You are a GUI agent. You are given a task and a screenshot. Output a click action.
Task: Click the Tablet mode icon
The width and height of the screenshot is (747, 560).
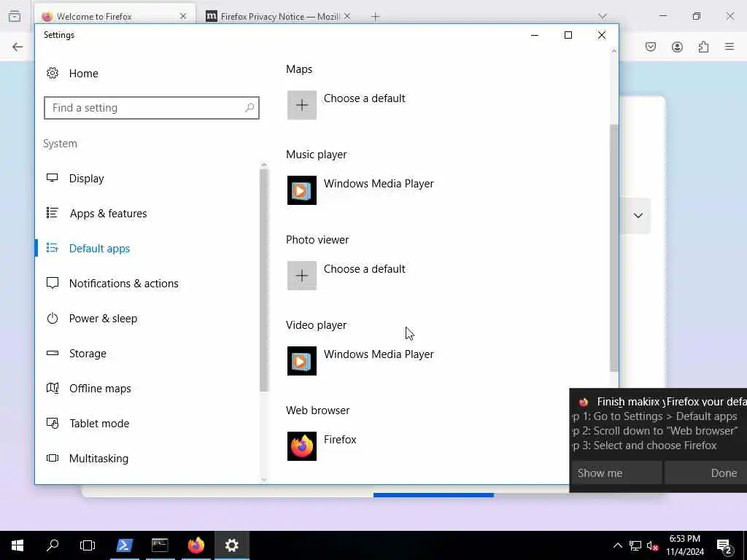[x=53, y=423]
